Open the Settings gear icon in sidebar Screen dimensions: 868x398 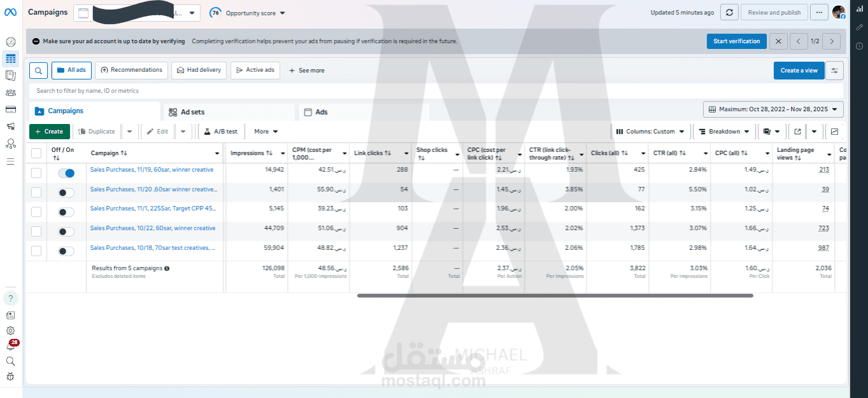coord(10,331)
